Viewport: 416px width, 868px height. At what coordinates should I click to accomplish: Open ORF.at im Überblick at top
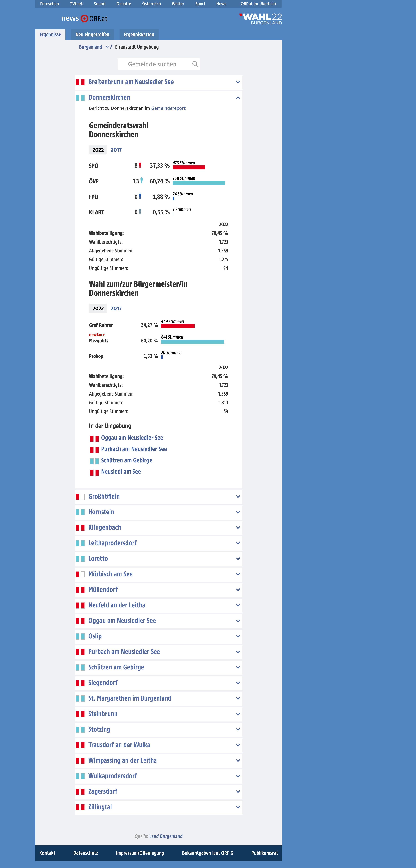[x=258, y=4]
